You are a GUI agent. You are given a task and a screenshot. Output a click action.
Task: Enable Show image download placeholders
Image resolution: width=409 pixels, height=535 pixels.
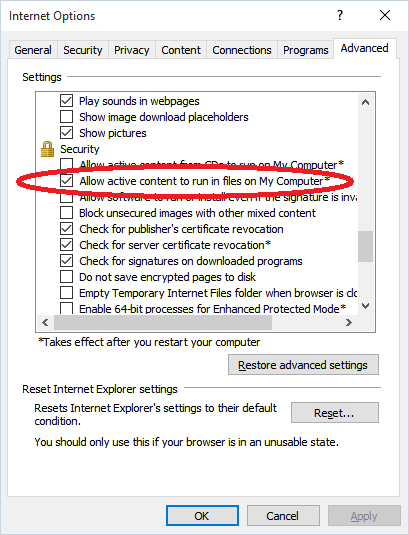point(66,117)
